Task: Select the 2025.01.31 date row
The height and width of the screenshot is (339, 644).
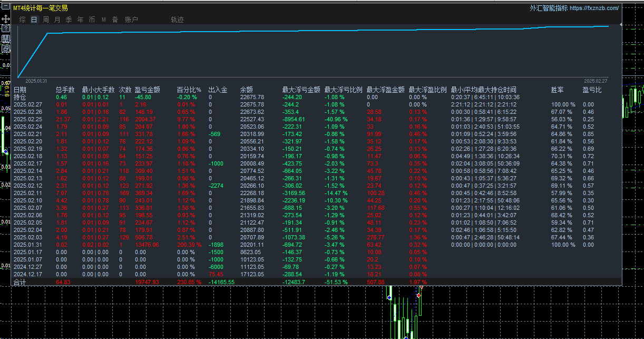Action: coord(27,245)
